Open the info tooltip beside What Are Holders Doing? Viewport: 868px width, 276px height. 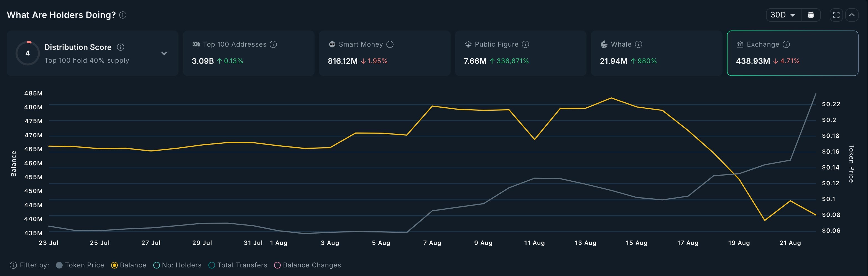[x=123, y=15]
